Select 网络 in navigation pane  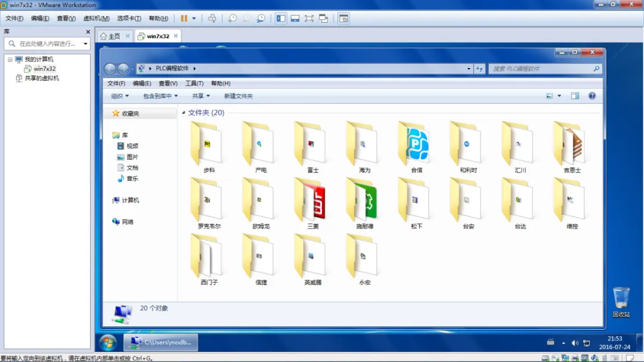[123, 222]
